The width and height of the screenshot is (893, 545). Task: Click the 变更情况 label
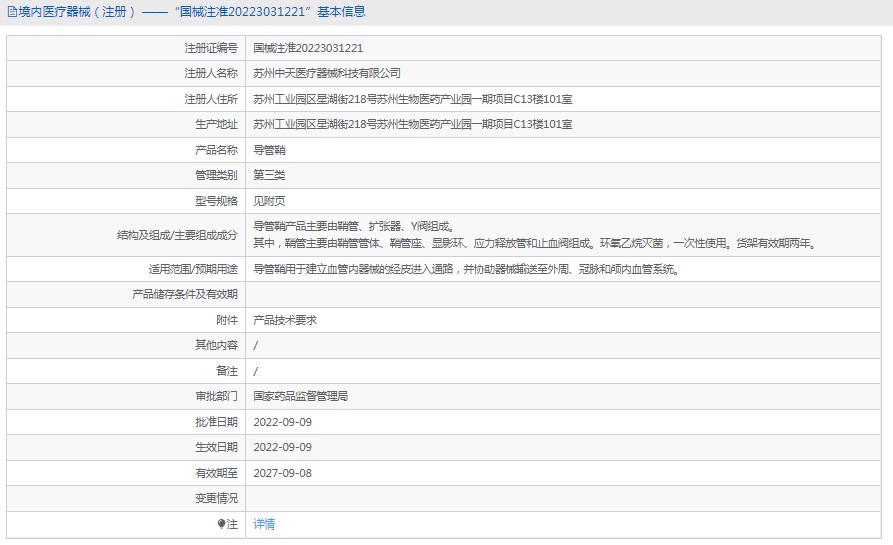click(x=216, y=498)
